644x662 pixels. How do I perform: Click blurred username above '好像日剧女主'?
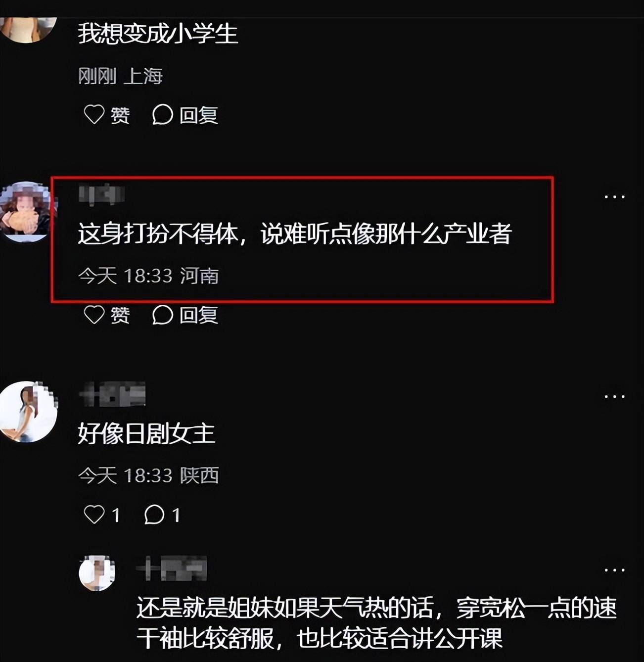tap(112, 394)
